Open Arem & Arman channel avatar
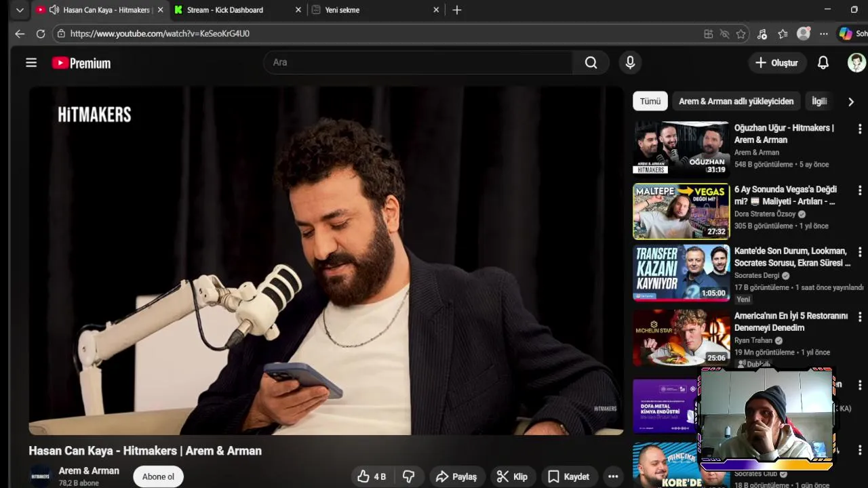 [41, 476]
